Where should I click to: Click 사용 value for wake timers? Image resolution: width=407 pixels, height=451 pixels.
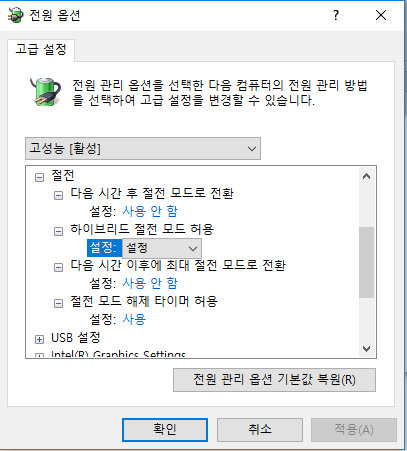click(134, 319)
